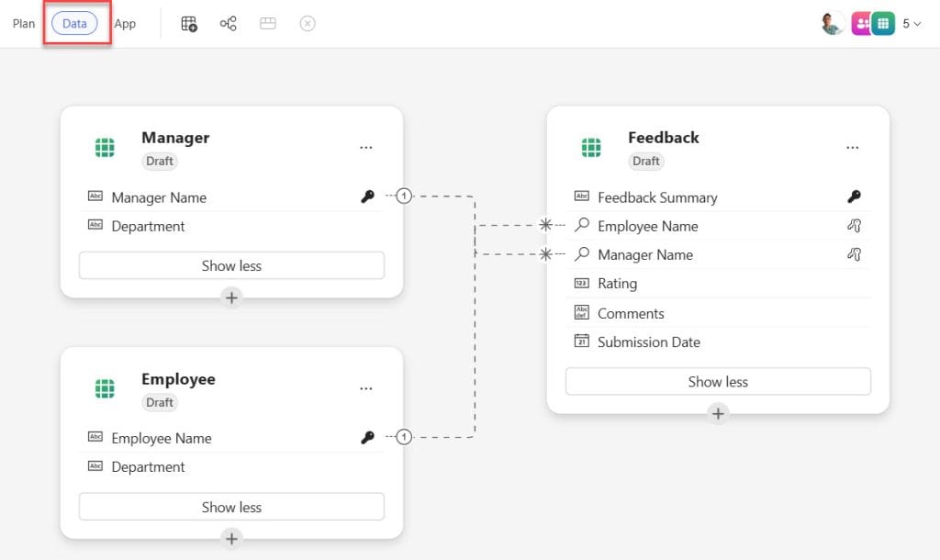Switch to the App tab
This screenshot has width=940, height=560.
point(126,23)
